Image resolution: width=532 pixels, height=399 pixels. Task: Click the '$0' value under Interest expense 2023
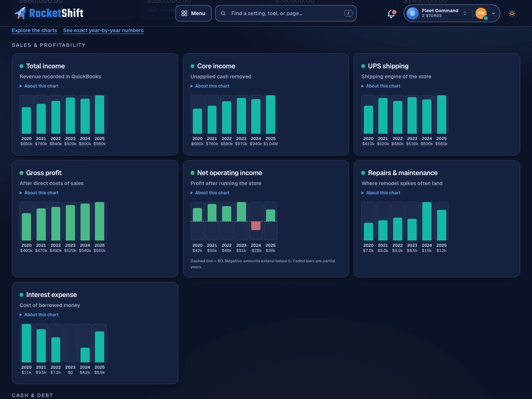pos(71,373)
